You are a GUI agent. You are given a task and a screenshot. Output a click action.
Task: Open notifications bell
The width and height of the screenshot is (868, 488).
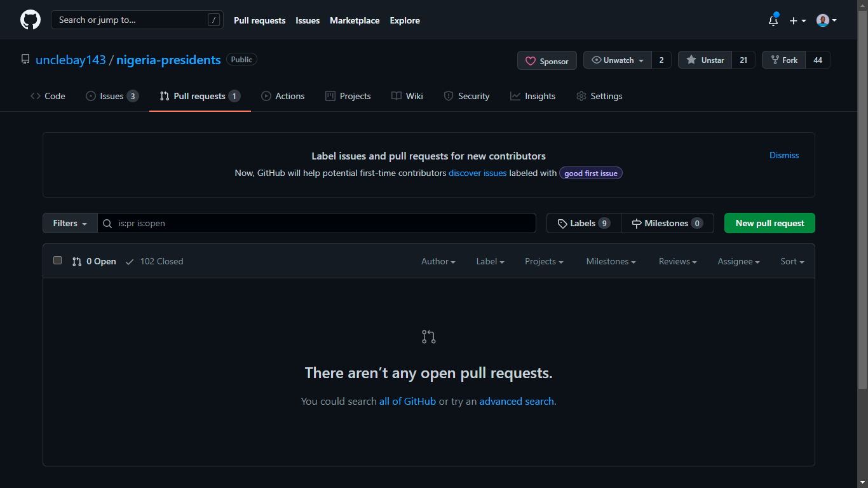tap(773, 20)
